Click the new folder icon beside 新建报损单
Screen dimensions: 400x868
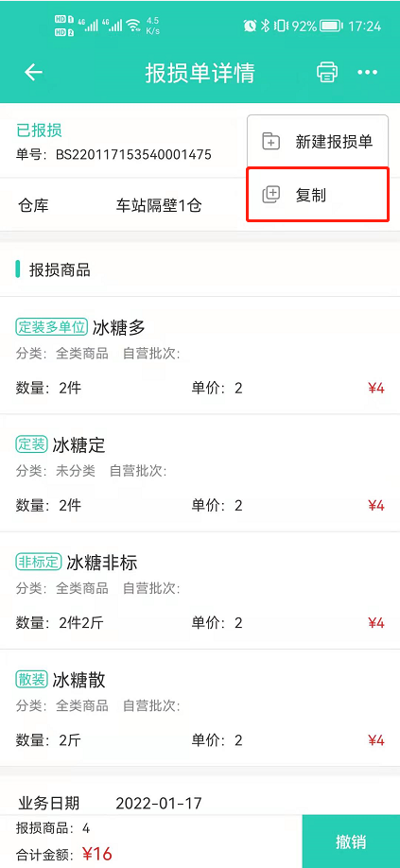coord(271,142)
